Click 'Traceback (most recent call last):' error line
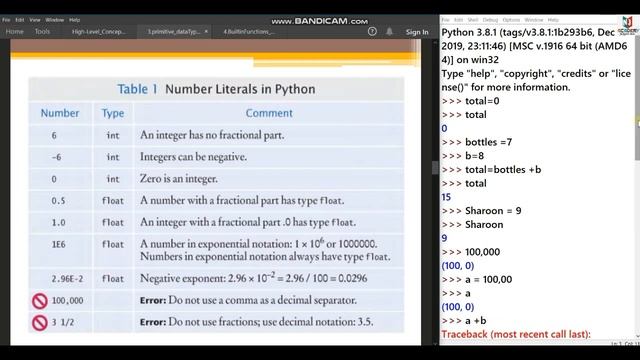The image size is (640, 360). pos(516,334)
